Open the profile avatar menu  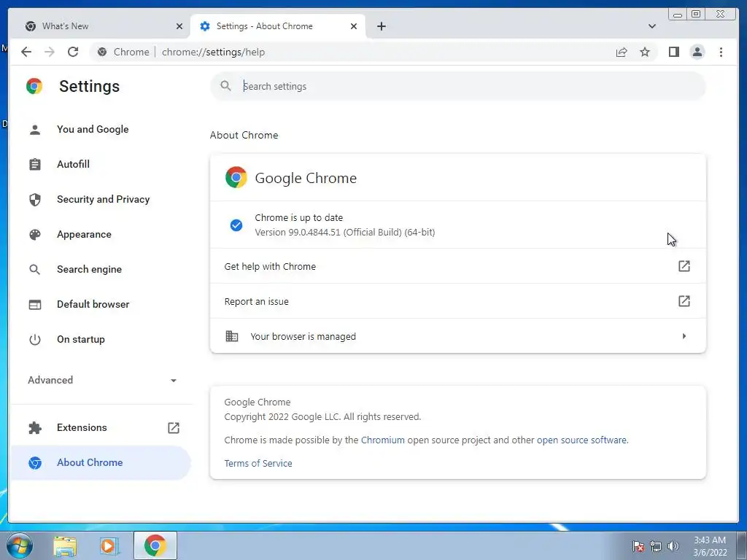(697, 52)
